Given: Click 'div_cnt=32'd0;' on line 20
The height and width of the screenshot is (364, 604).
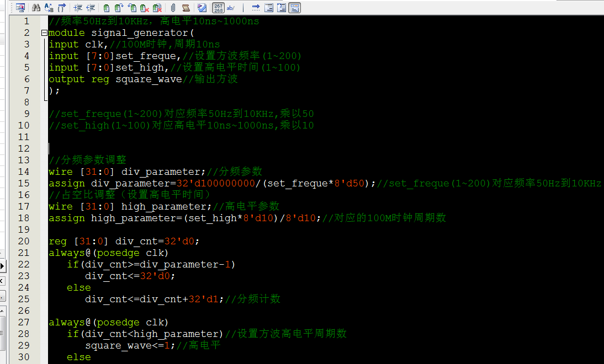Looking at the screenshot, I should [x=157, y=242].
